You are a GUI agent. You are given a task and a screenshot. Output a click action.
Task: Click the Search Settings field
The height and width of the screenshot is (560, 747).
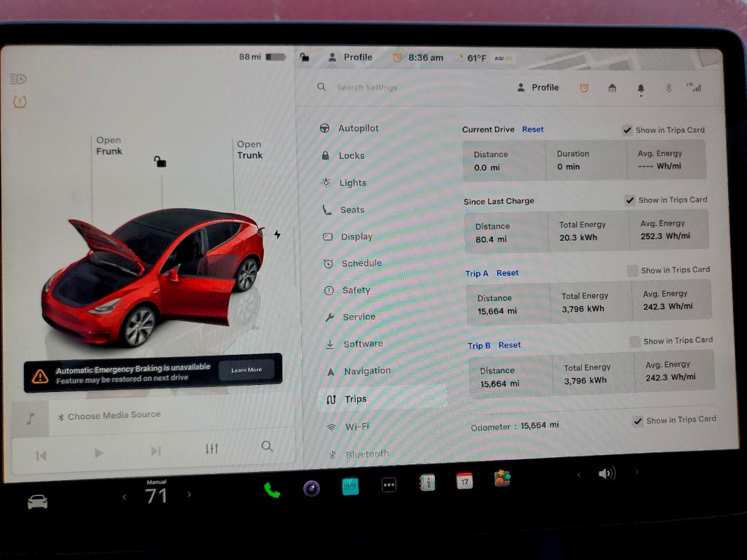tap(367, 87)
